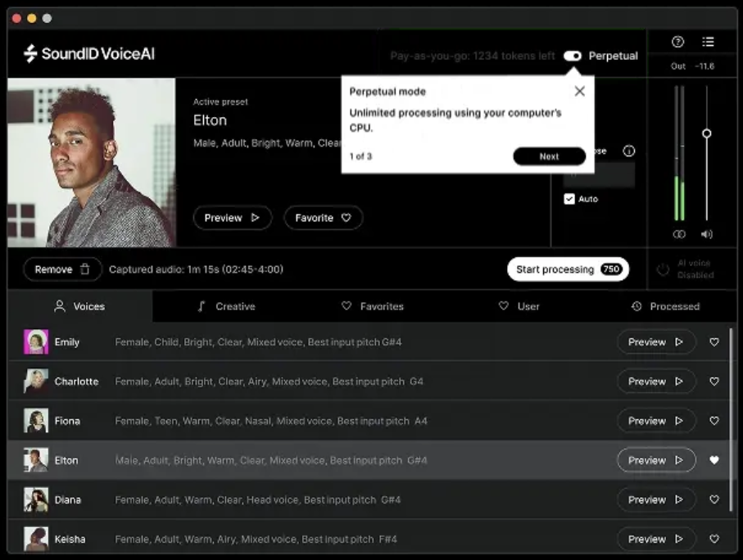Select Keisha's avatar thumbnail
The height and width of the screenshot is (560, 743).
pyautogui.click(x=36, y=539)
